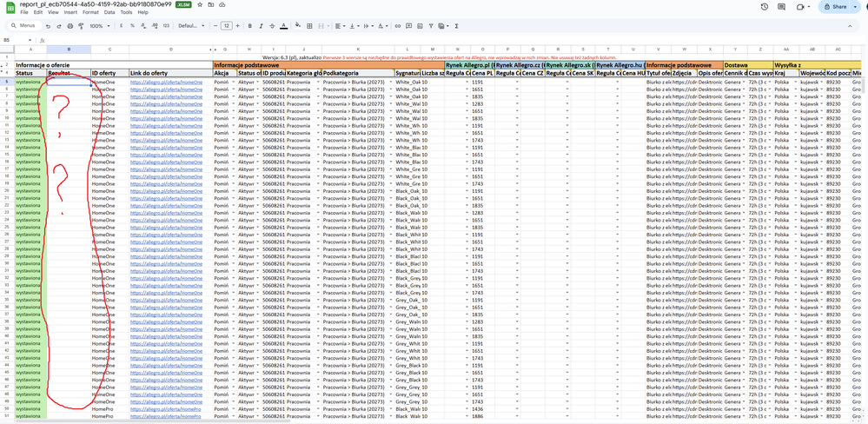The width and height of the screenshot is (868, 424).
Task: Open version history clock icon
Action: coord(765,7)
